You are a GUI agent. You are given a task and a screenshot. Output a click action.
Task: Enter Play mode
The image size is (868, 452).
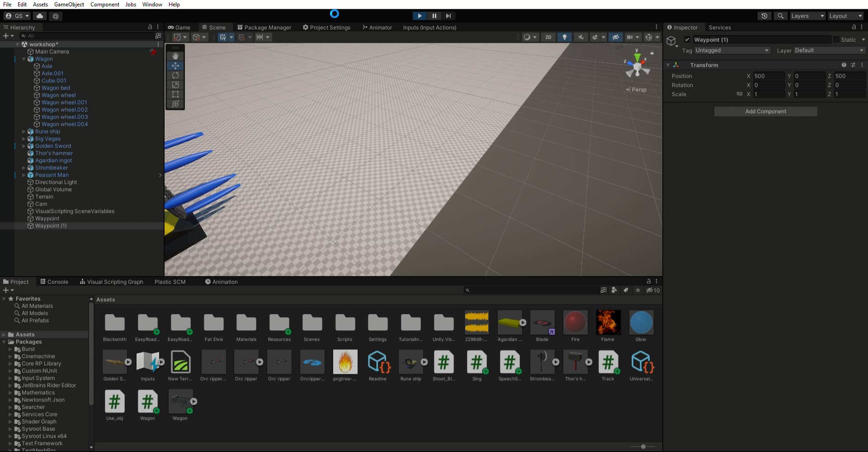tap(419, 16)
